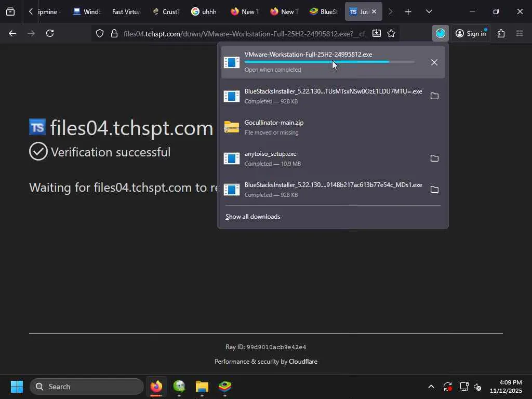The width and height of the screenshot is (532, 399).
Task: Click anytoiso_setup.exe file type icon
Action: pos(232,158)
